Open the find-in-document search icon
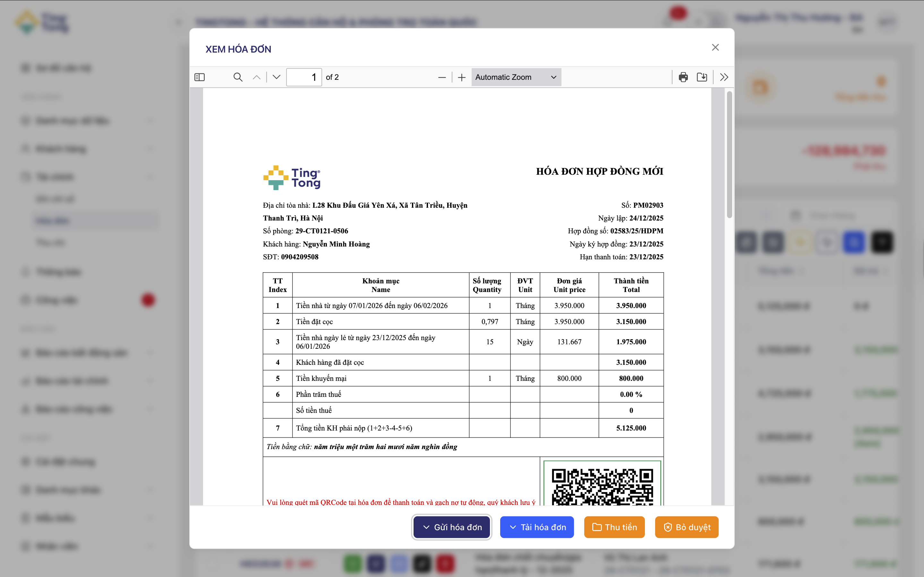 click(x=237, y=77)
